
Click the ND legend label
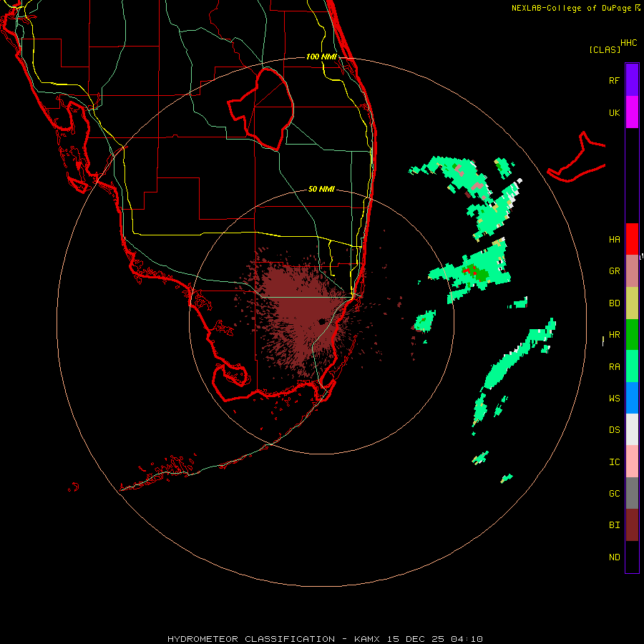(615, 557)
